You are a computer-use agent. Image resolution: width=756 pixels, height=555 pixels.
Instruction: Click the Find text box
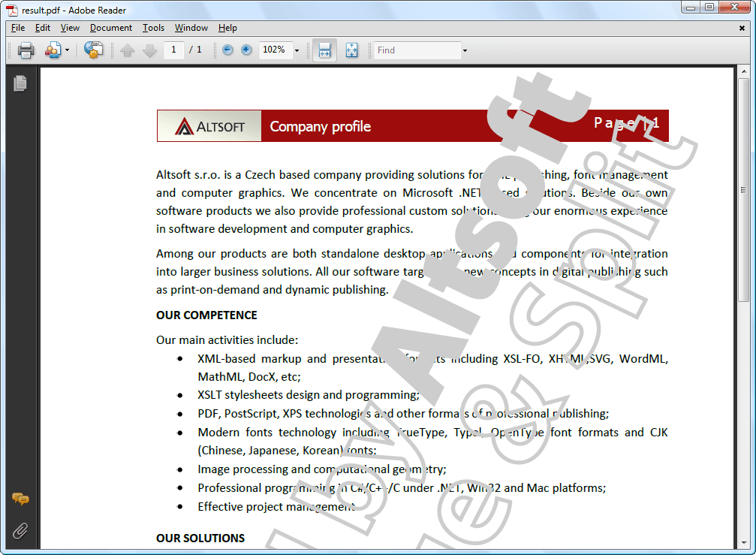pos(417,50)
